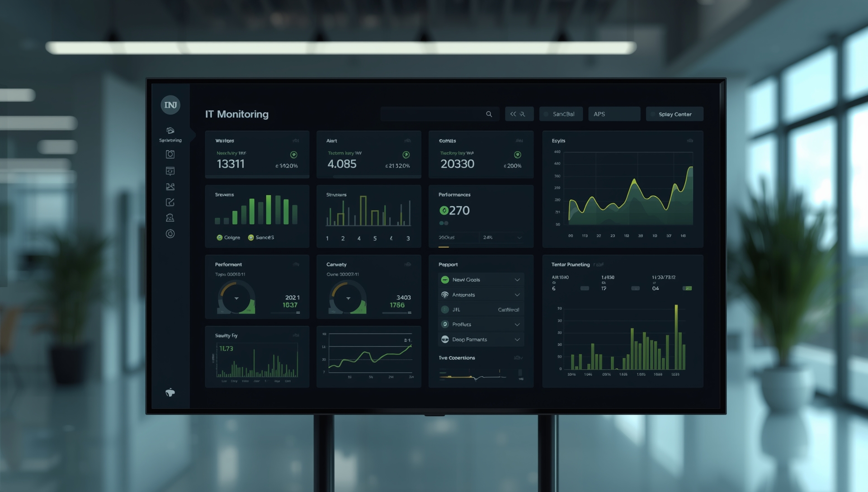The width and height of the screenshot is (868, 492).
Task: Open the Splay Center tab
Action: 675,114
